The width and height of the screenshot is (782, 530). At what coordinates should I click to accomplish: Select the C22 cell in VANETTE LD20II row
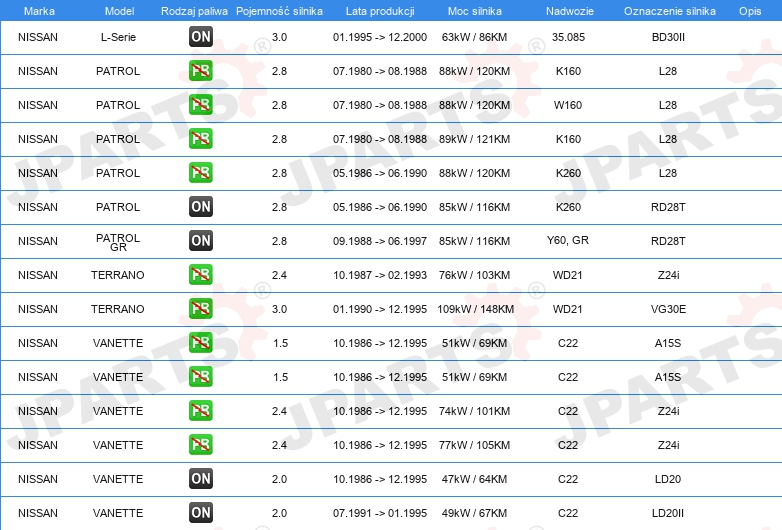click(x=568, y=513)
